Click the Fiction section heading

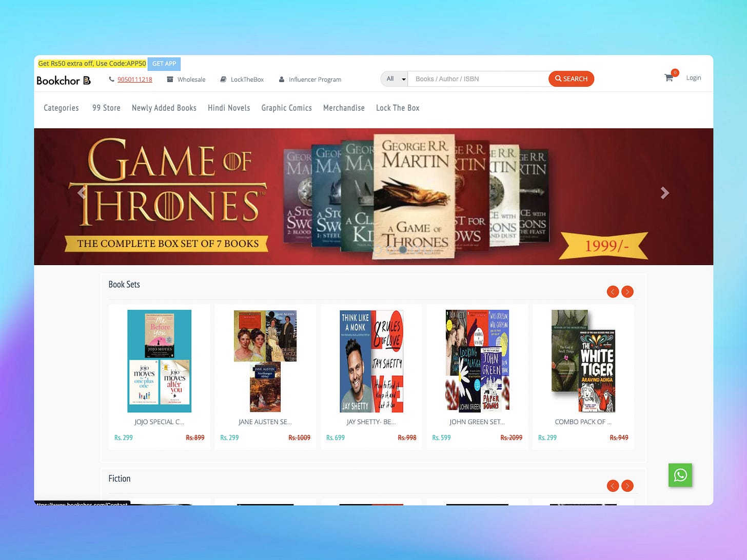coord(120,478)
